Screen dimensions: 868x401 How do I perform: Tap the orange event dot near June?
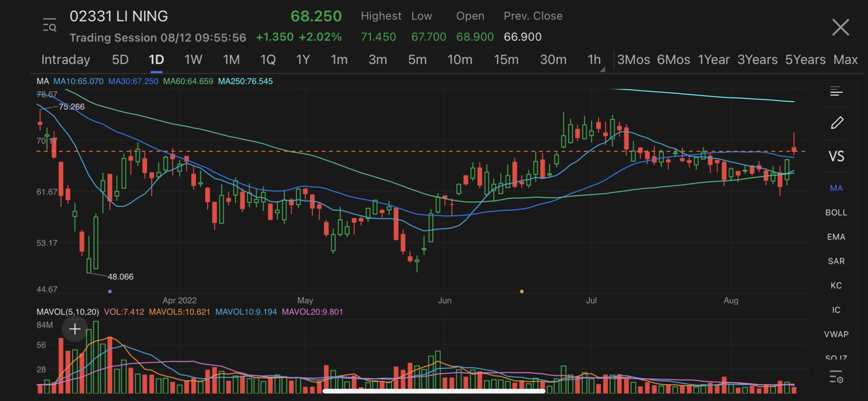(521, 291)
